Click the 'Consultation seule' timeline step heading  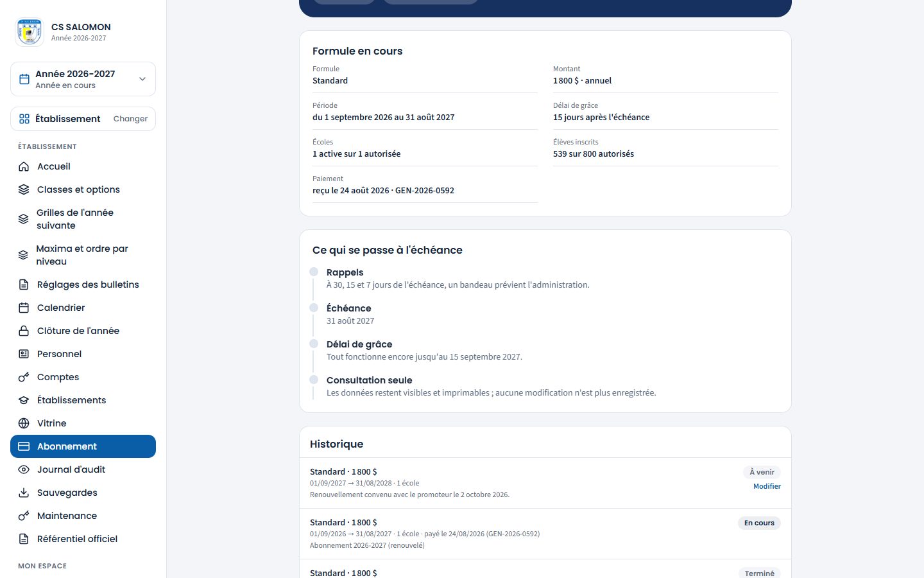(370, 380)
